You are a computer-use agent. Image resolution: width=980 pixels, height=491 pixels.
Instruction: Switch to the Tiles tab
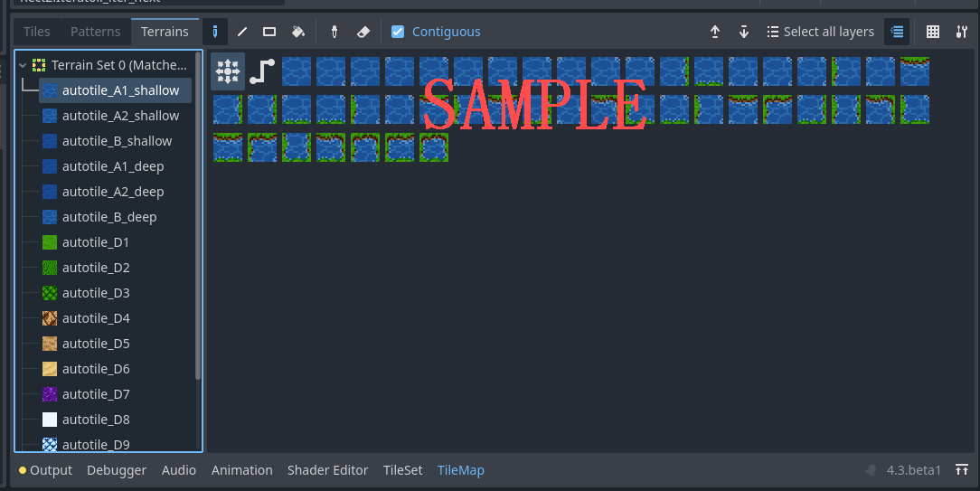[37, 32]
